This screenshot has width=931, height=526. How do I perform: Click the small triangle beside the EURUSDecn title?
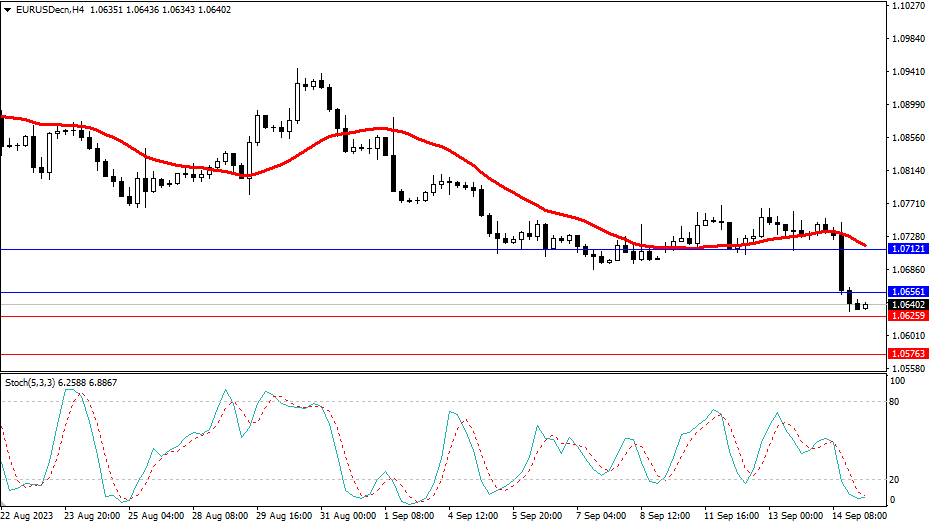pos(8,10)
